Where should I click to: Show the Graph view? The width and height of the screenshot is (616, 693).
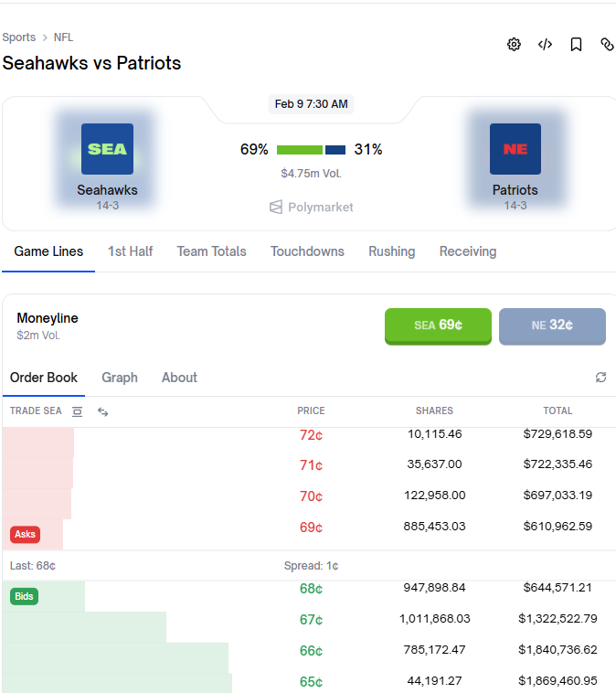point(120,378)
